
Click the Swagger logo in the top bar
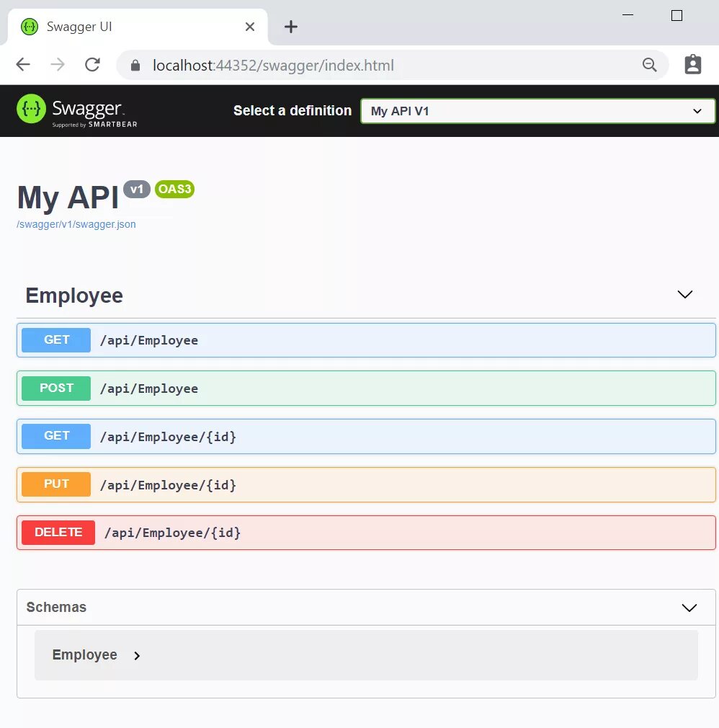(72, 110)
